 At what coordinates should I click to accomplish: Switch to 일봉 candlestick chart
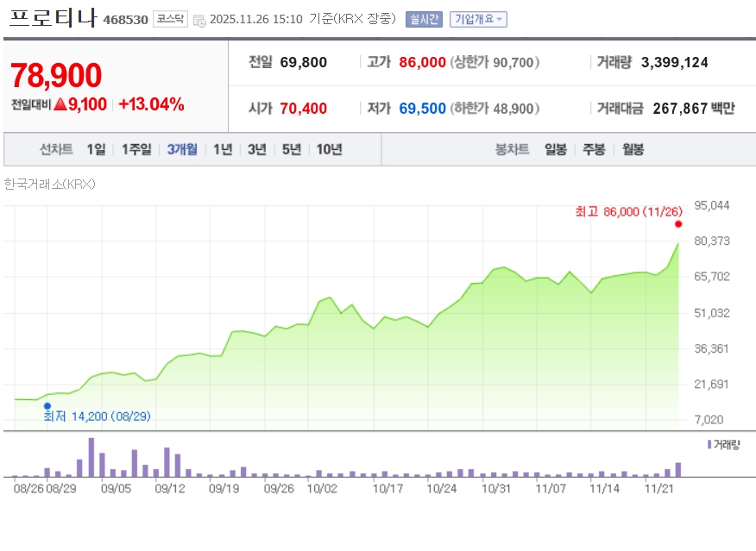pos(556,149)
